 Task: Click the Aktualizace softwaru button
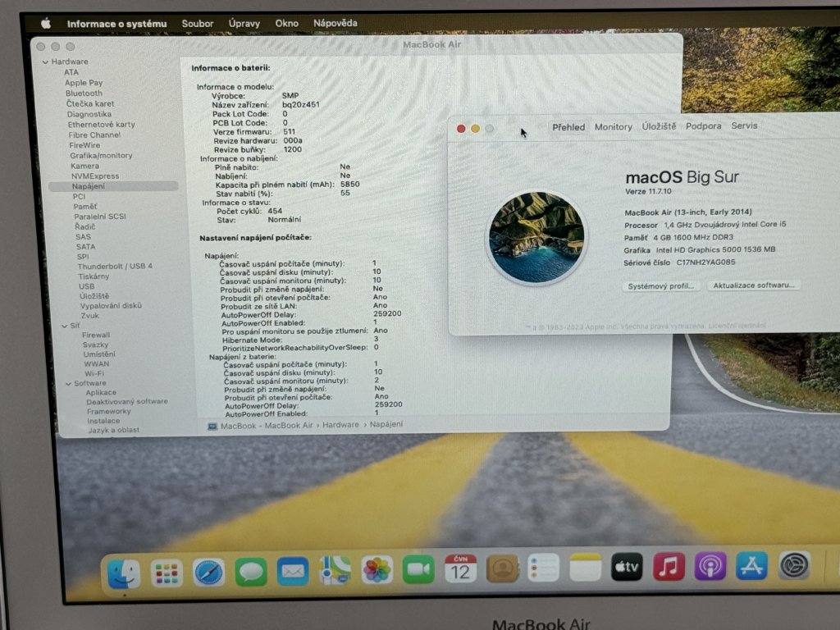(x=754, y=285)
